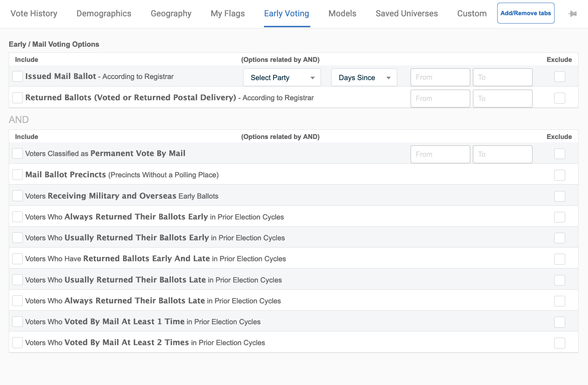The image size is (588, 385).
Task: Exclude Returned Ballots Early And Late voters
Action: coord(560,259)
